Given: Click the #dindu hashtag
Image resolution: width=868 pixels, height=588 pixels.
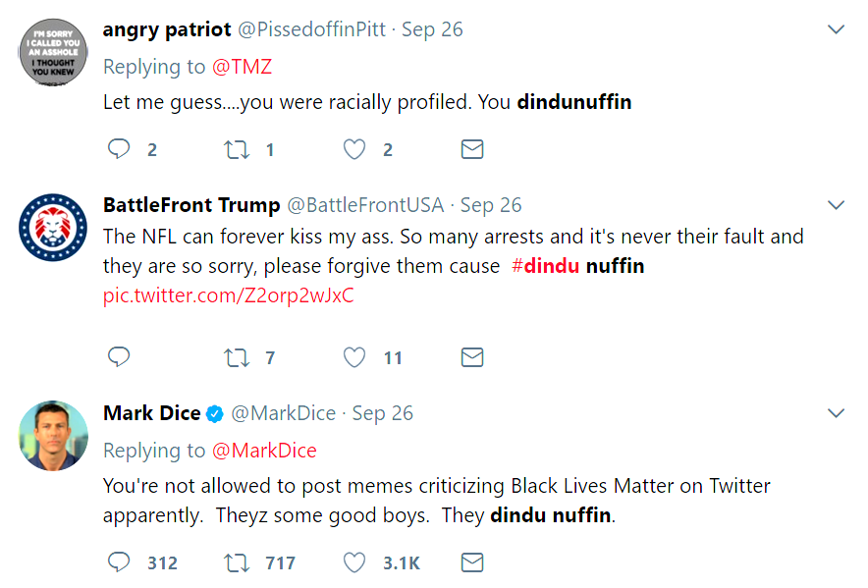Looking at the screenshot, I should 545,266.
